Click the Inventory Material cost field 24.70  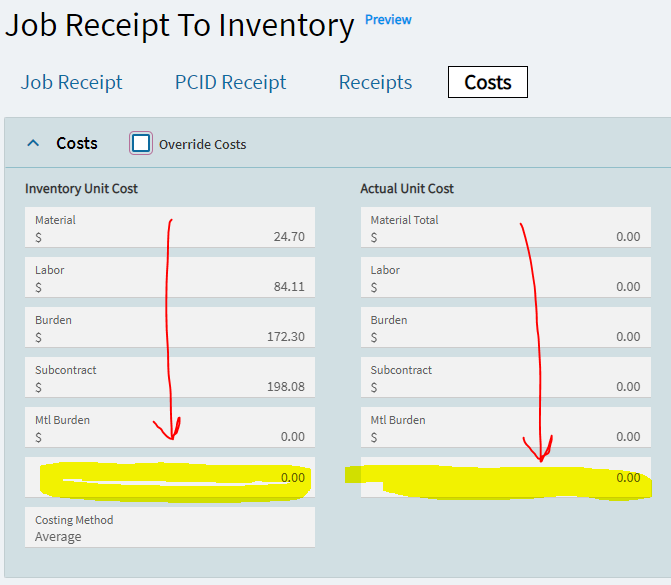170,227
